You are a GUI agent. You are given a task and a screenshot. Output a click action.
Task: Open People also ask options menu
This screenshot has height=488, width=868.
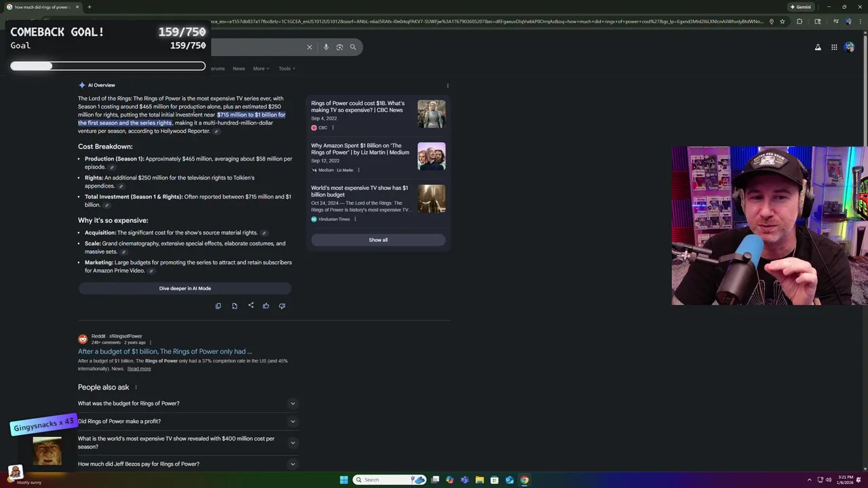[136, 387]
